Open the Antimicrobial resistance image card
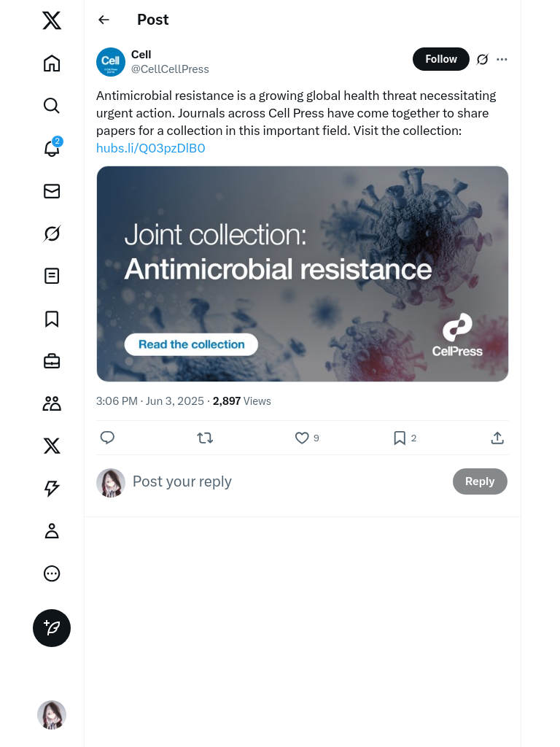 [302, 274]
